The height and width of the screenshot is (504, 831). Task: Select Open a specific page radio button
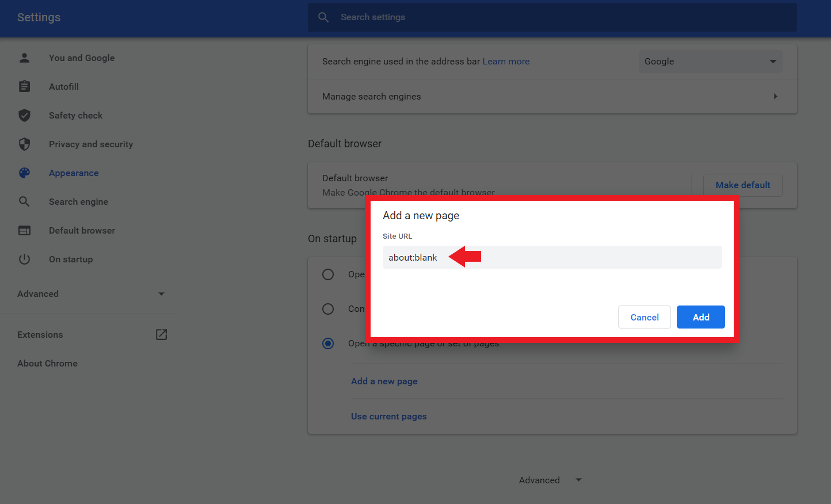click(328, 343)
